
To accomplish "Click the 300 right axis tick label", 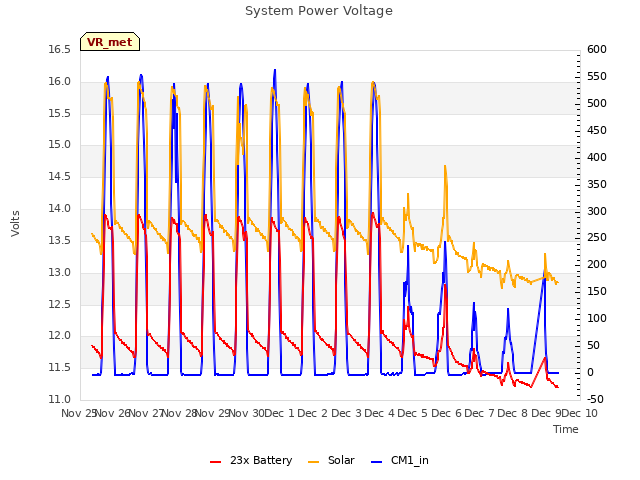I will pos(597,211).
